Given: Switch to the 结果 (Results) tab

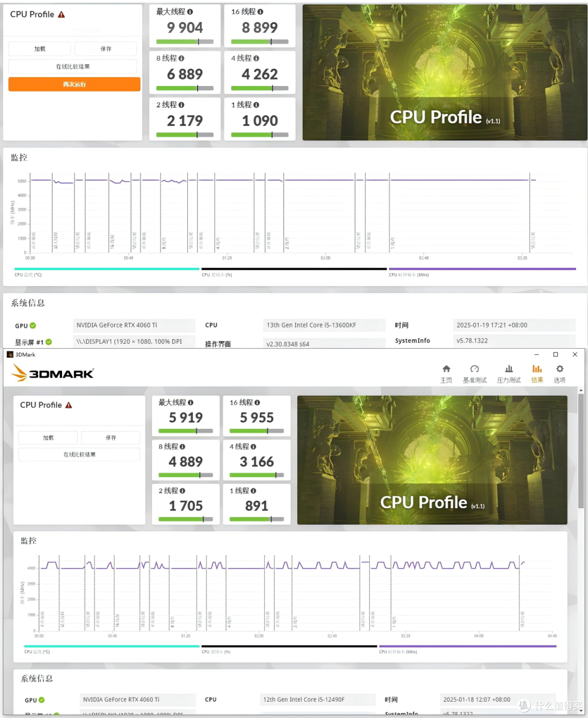Looking at the screenshot, I should pyautogui.click(x=537, y=372).
